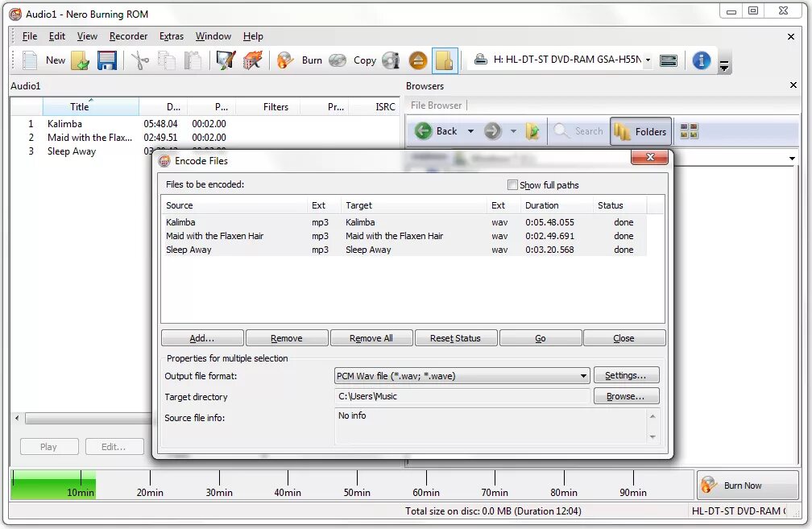Viewport: 812px width, 529px height.
Task: Open the Extras menu
Action: (x=172, y=35)
